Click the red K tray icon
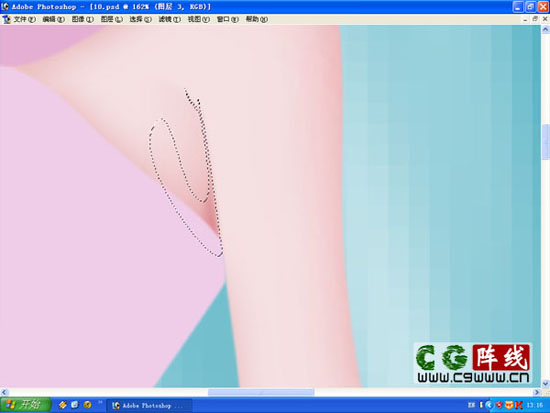 pos(518,405)
